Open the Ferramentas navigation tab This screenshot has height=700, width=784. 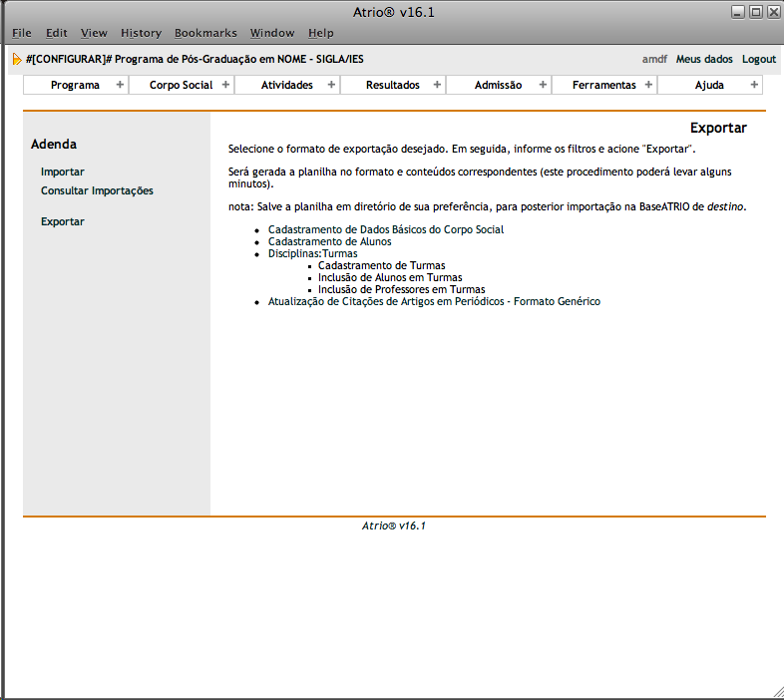pyautogui.click(x=603, y=85)
